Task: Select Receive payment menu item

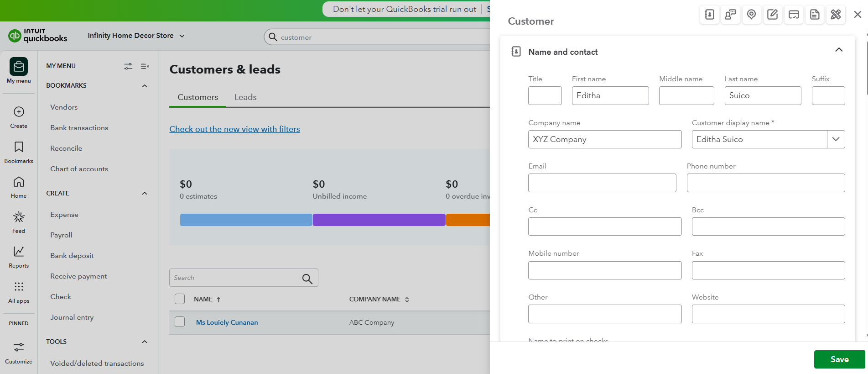Action: [79, 276]
